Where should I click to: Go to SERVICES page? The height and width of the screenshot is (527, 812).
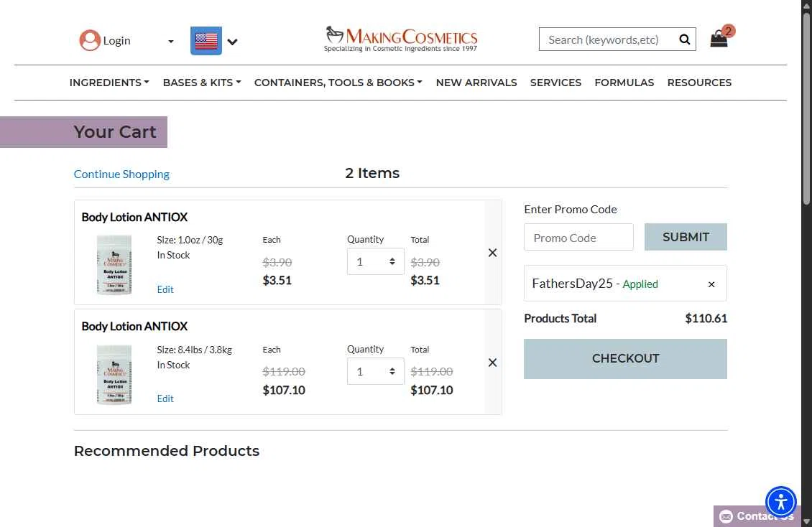click(555, 83)
